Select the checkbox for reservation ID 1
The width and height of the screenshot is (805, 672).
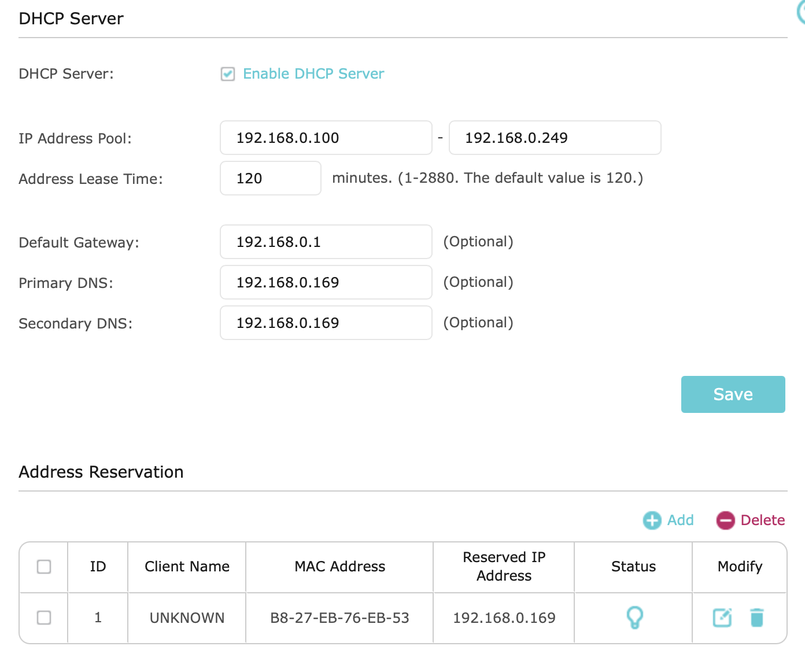click(x=44, y=618)
